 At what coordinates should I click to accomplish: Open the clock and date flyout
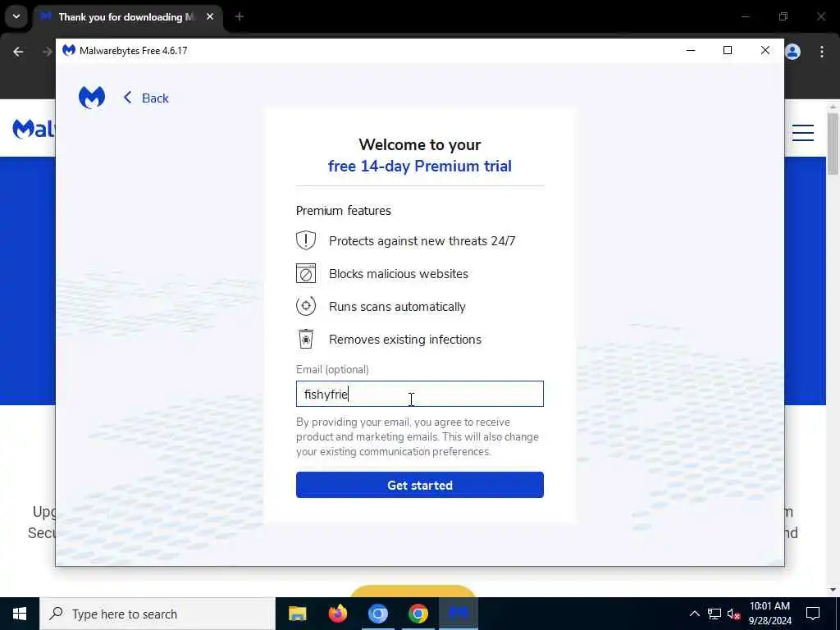769,614
